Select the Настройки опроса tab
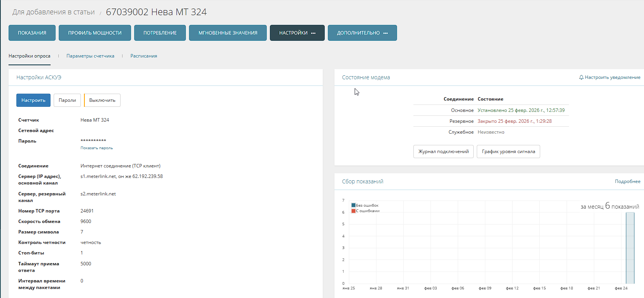This screenshot has width=644, height=298. click(x=30, y=56)
